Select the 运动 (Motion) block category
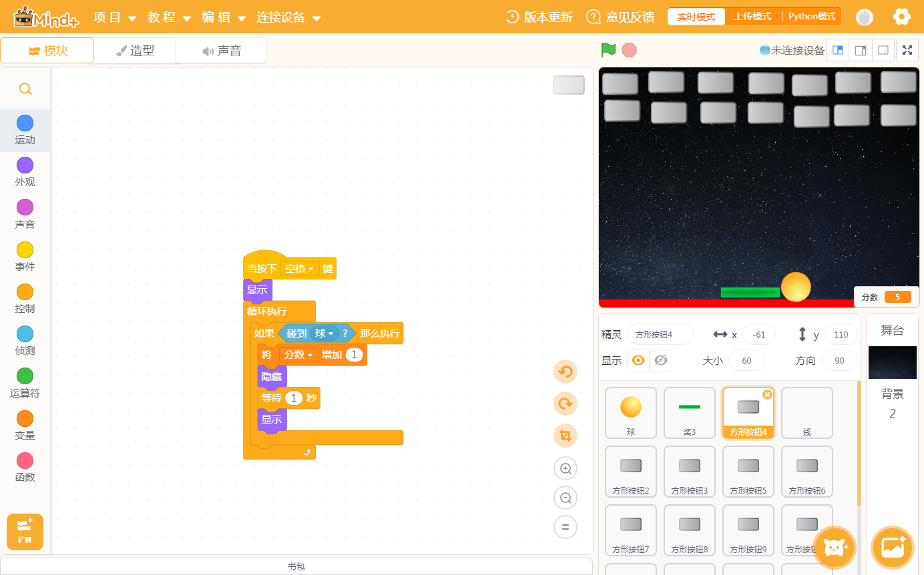Viewport: 924px width, 575px height. pos(25,129)
